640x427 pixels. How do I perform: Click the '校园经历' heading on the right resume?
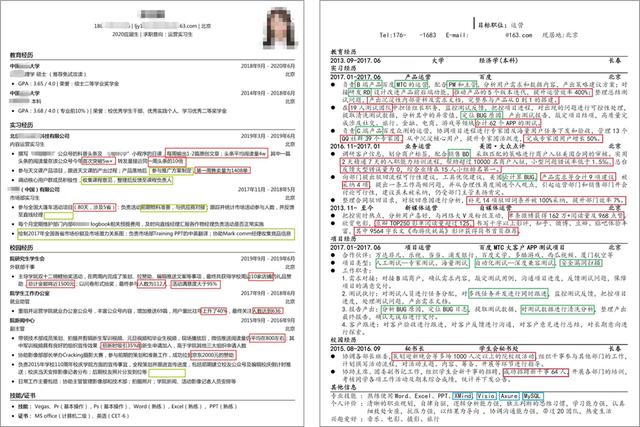tap(343, 340)
